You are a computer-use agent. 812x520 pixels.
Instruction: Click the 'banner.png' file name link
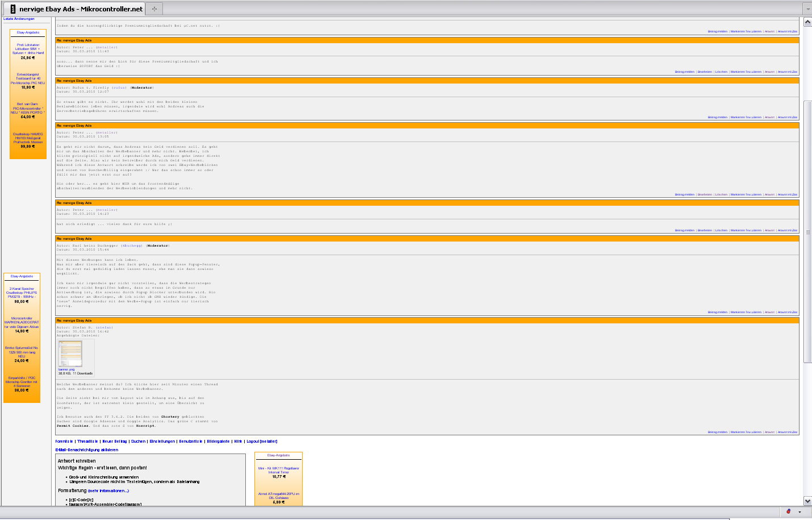[x=66, y=369]
